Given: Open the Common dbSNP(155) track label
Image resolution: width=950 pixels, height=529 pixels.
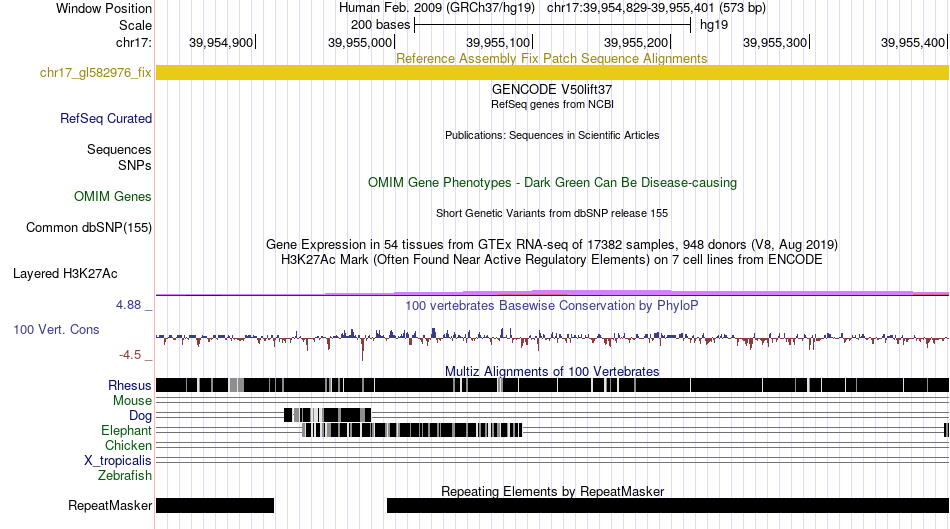Looking at the screenshot, I should (89, 228).
